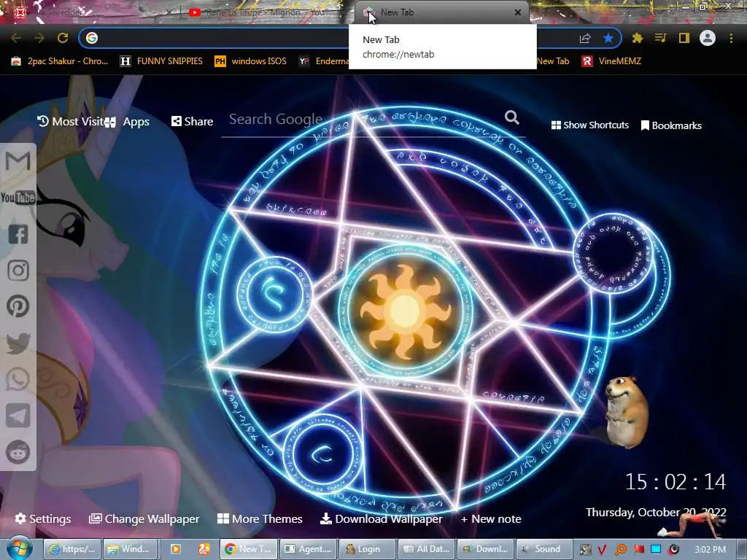The height and width of the screenshot is (560, 747).
Task: Go back with the back arrow
Action: (16, 38)
